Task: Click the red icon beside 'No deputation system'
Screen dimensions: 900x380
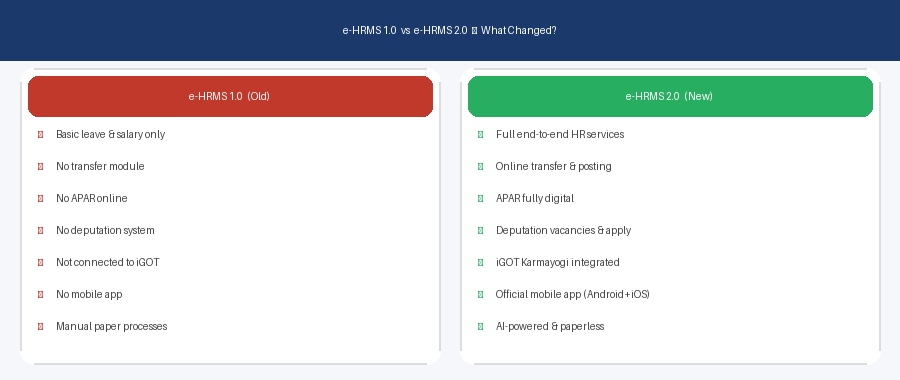Action: pyautogui.click(x=41, y=231)
